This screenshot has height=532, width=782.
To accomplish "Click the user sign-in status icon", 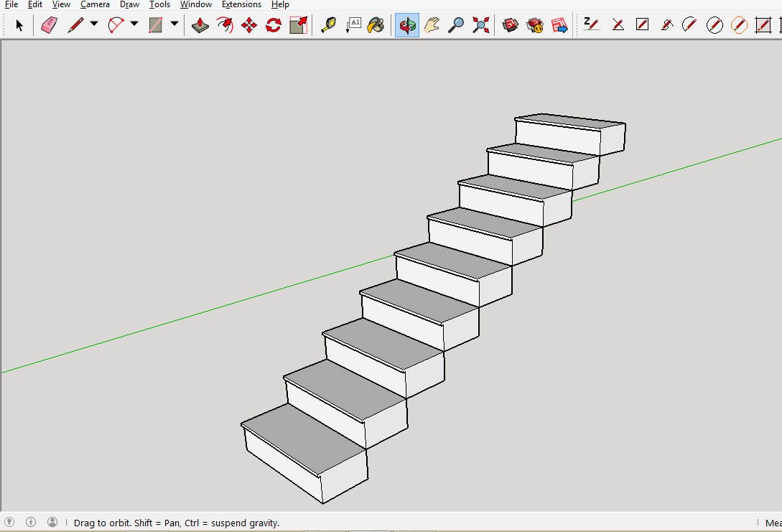I will tap(52, 522).
